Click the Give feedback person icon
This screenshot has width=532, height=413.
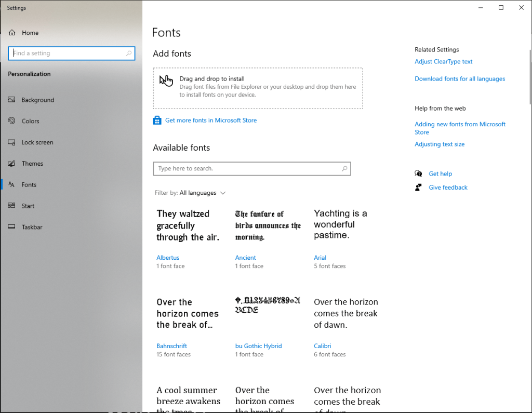[418, 188]
